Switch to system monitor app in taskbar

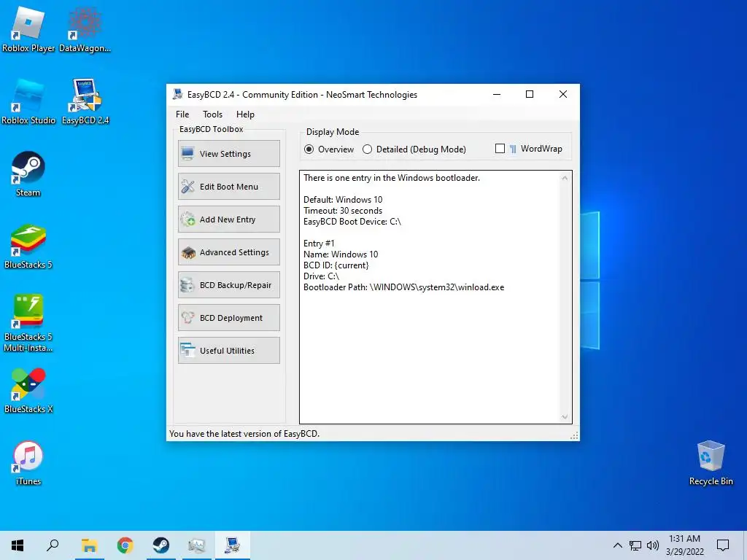[x=197, y=545]
